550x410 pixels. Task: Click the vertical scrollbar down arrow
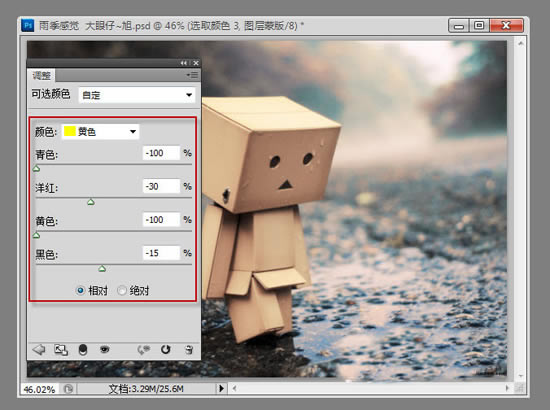pyautogui.click(x=521, y=376)
